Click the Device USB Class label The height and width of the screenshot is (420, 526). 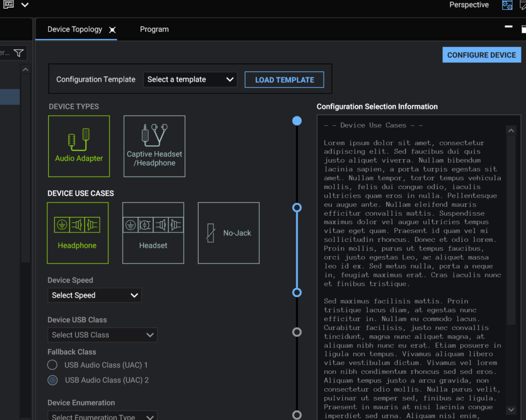(x=77, y=320)
